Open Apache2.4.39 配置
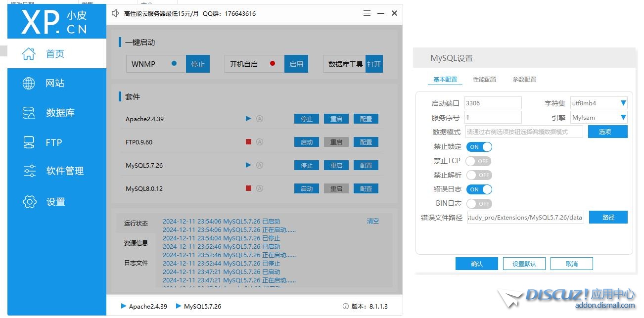The image size is (644, 318). click(366, 119)
